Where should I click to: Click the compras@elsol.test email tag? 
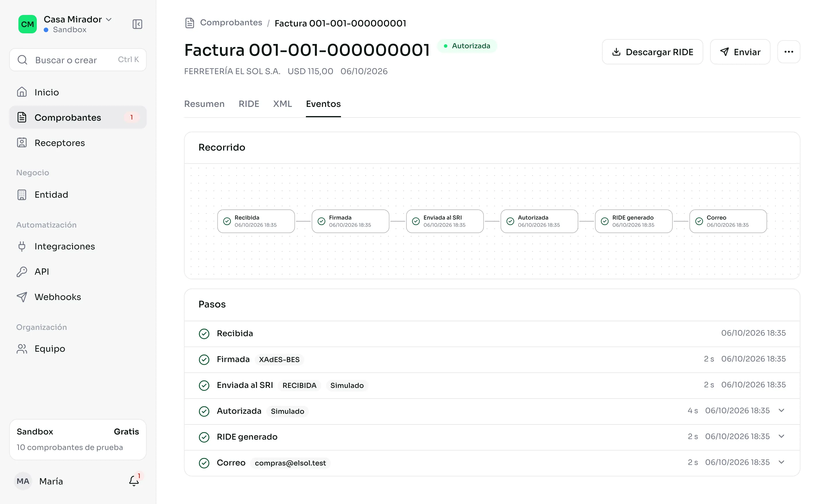point(290,463)
